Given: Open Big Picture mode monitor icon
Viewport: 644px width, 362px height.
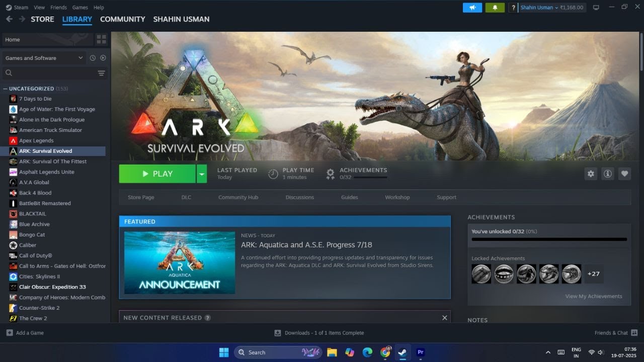Looking at the screenshot, I should (x=596, y=8).
